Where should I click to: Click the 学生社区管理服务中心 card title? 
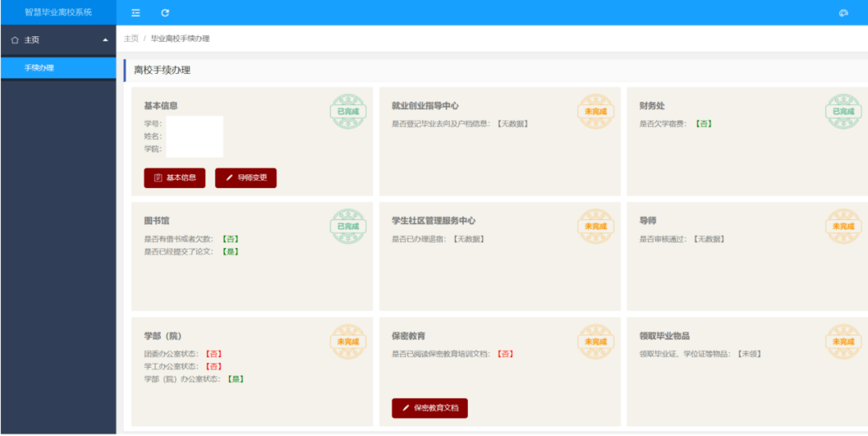point(433,221)
